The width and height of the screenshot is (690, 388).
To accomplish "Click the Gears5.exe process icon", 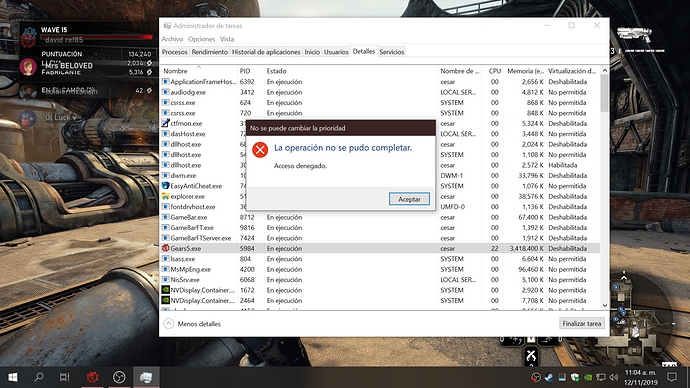I will coord(165,248).
